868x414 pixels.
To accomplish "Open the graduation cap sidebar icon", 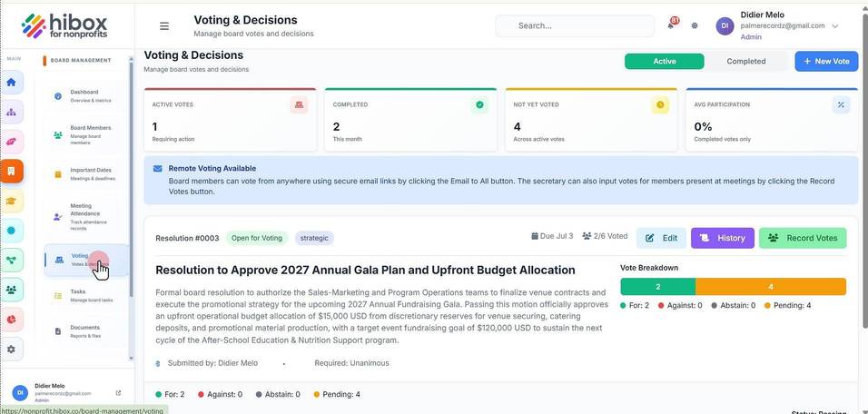I will 11,201.
